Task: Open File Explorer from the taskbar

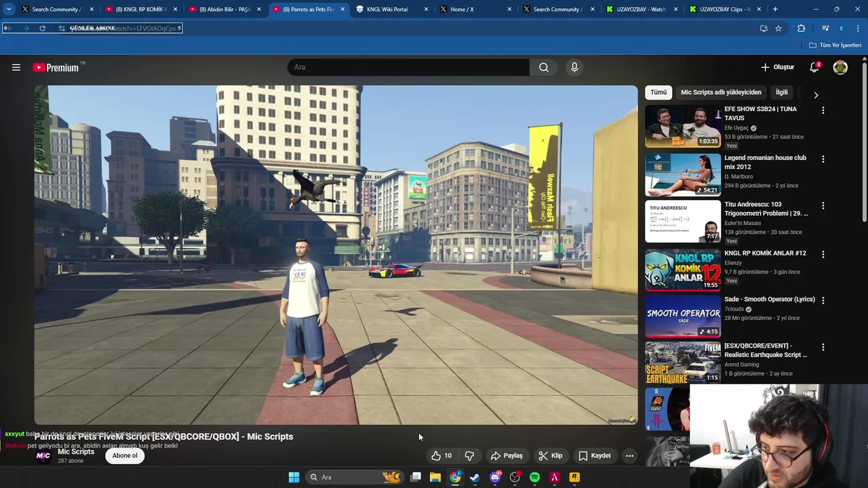Action: click(435, 477)
